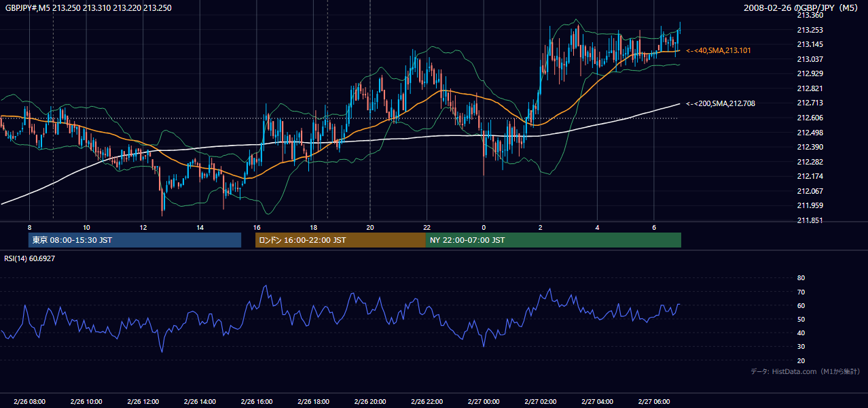Viewport: 868px width, 408px height.
Task: Click price level 211.851 on price axis
Action: tap(810, 220)
